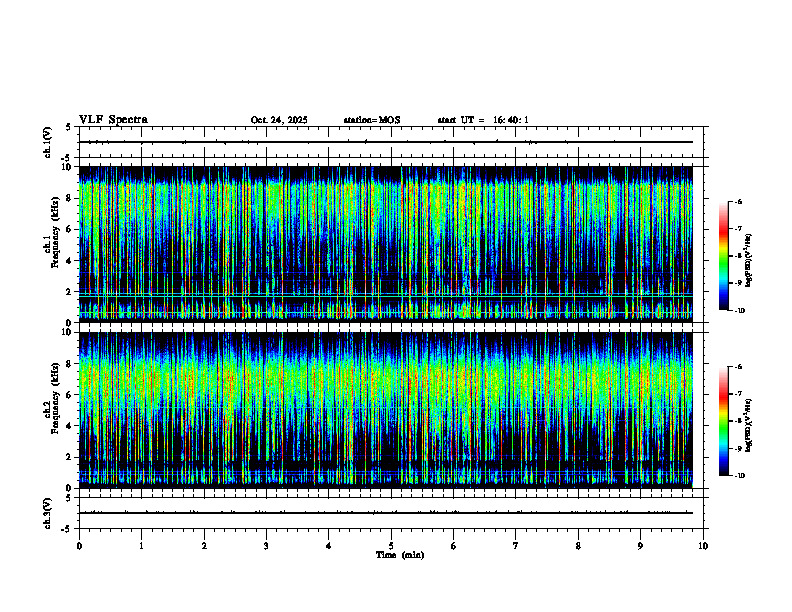The image size is (792, 612).
Task: Click time axis tick label "6"
Action: point(454,546)
